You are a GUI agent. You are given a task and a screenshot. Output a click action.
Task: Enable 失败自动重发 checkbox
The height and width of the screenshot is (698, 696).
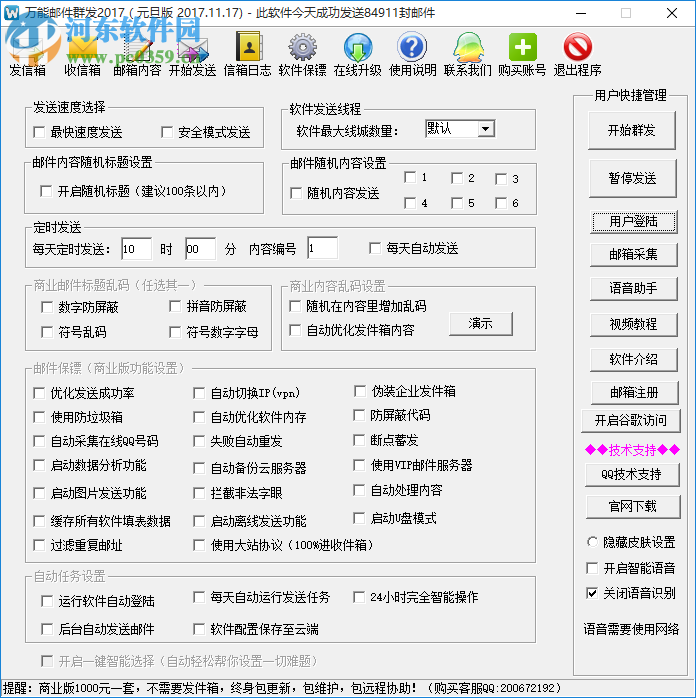pyautogui.click(x=199, y=441)
